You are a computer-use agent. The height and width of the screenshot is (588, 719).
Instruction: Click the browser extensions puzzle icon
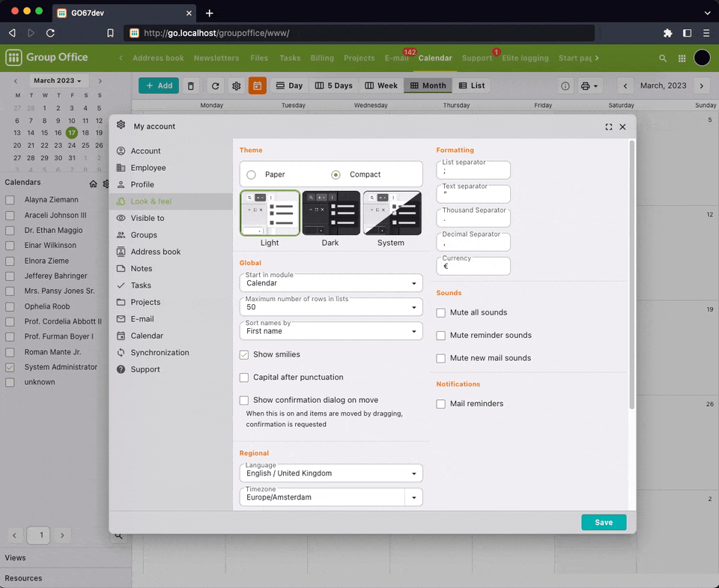point(667,33)
